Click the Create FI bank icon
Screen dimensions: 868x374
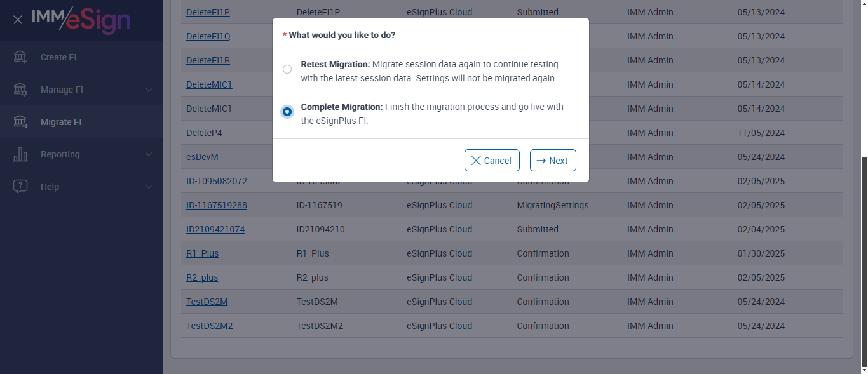coord(20,57)
